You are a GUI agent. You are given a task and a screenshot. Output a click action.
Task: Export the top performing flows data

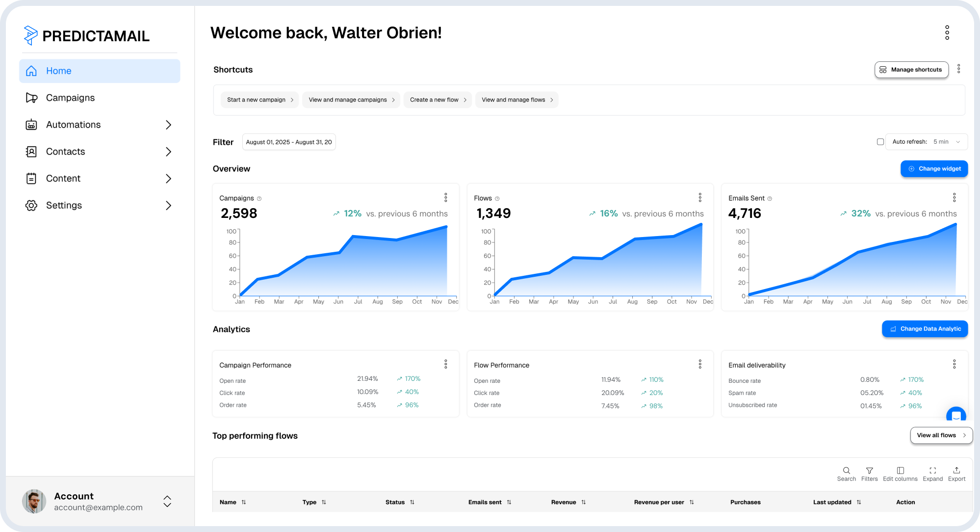956,474
